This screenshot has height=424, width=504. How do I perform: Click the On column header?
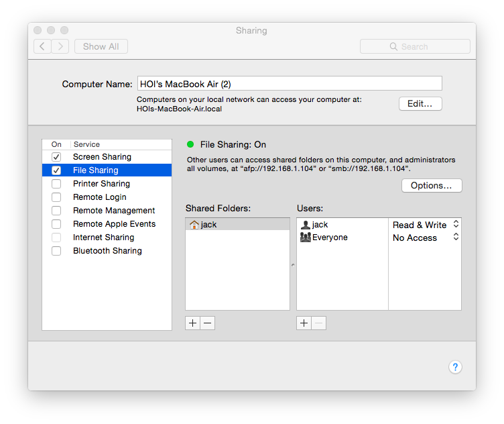(x=56, y=144)
